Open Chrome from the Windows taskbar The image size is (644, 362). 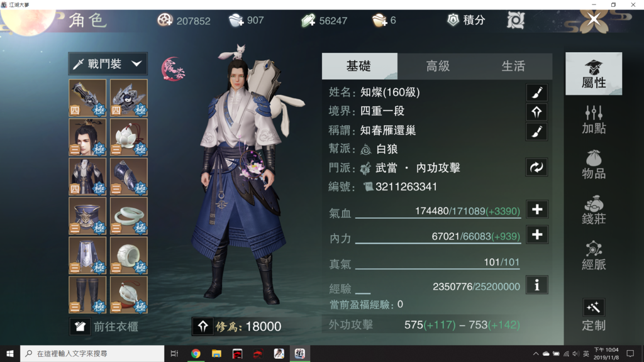196,353
